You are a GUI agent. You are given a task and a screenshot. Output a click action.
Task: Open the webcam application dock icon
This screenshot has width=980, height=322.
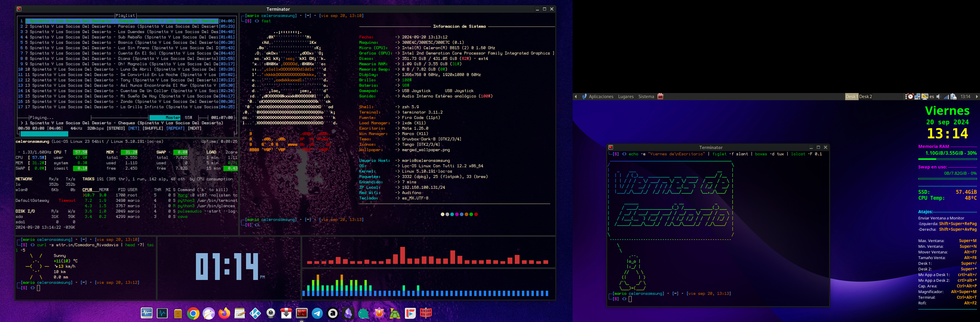pyautogui.click(x=271, y=313)
